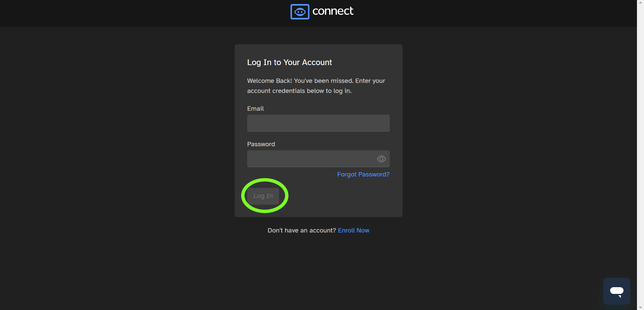Viewport: 644px width, 310px height.
Task: Click the vertical scrollbar track
Action: click(640, 154)
